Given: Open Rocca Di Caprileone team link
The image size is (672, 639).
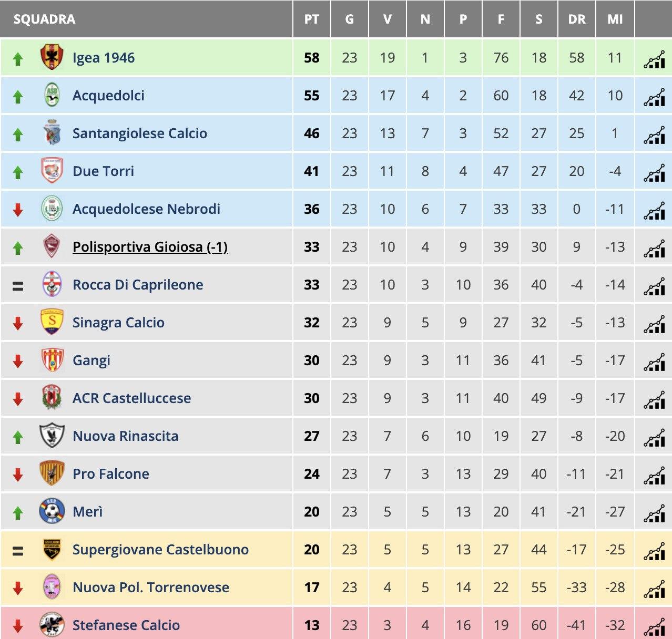Looking at the screenshot, I should coord(138,284).
